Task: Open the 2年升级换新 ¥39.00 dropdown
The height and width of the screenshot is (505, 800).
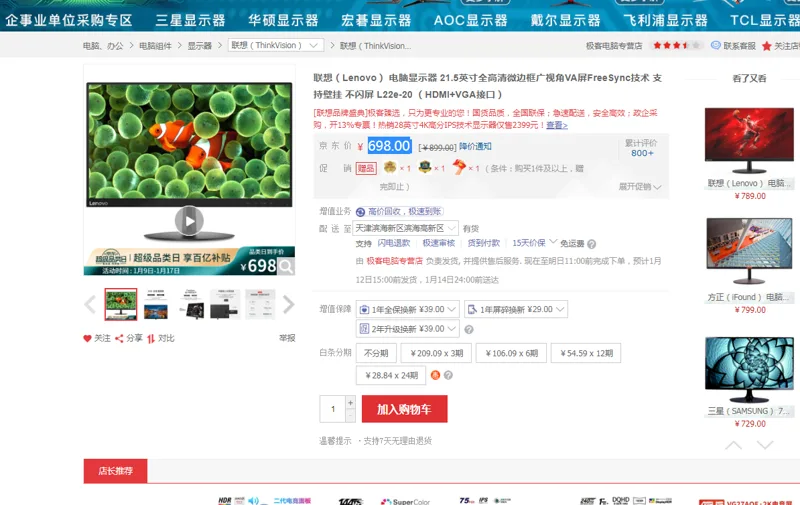Action: point(407,329)
